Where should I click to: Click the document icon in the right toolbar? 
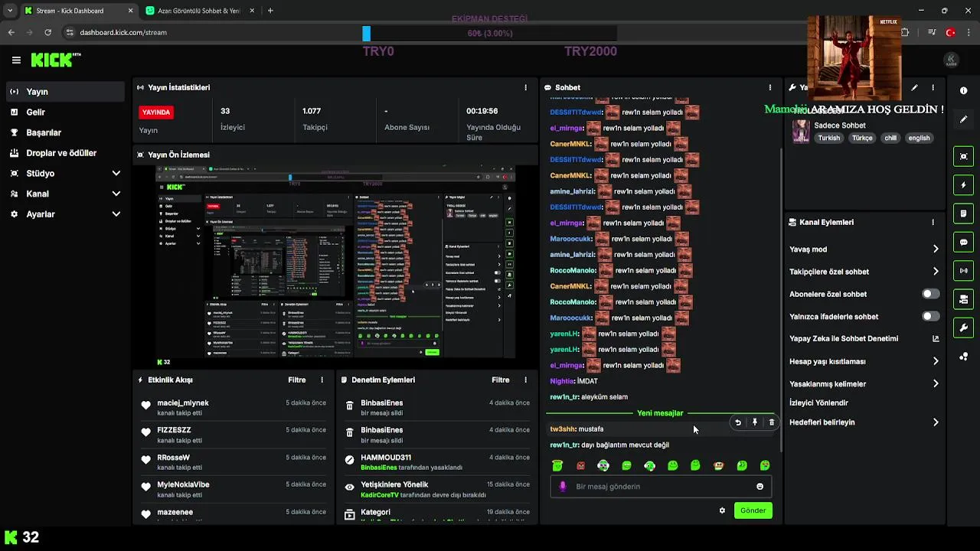pyautogui.click(x=963, y=214)
